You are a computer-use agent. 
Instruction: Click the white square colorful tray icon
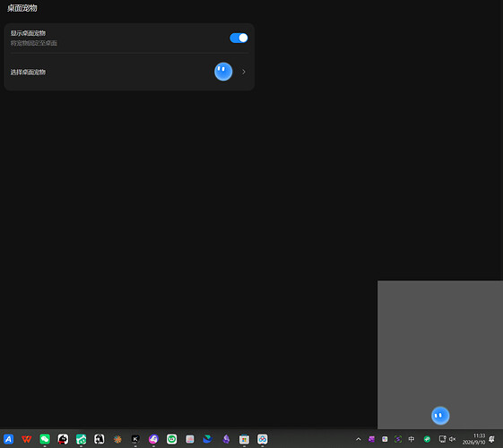385,439
